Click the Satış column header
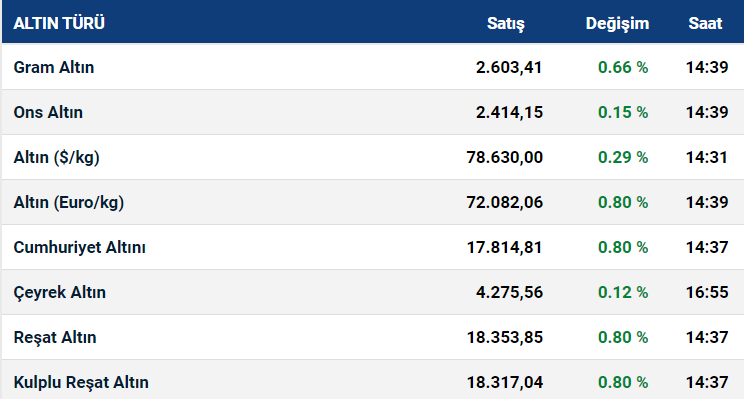744x399 pixels. [x=506, y=23]
